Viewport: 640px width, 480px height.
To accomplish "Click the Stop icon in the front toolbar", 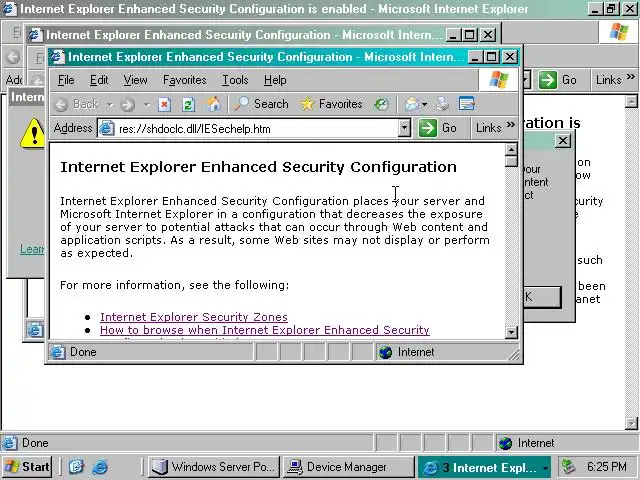I will point(164,104).
